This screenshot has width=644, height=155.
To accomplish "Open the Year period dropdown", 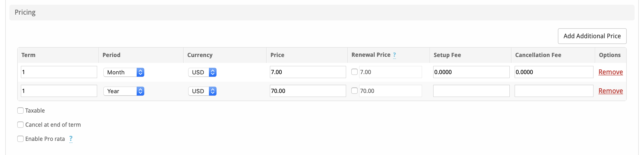I will tap(124, 91).
